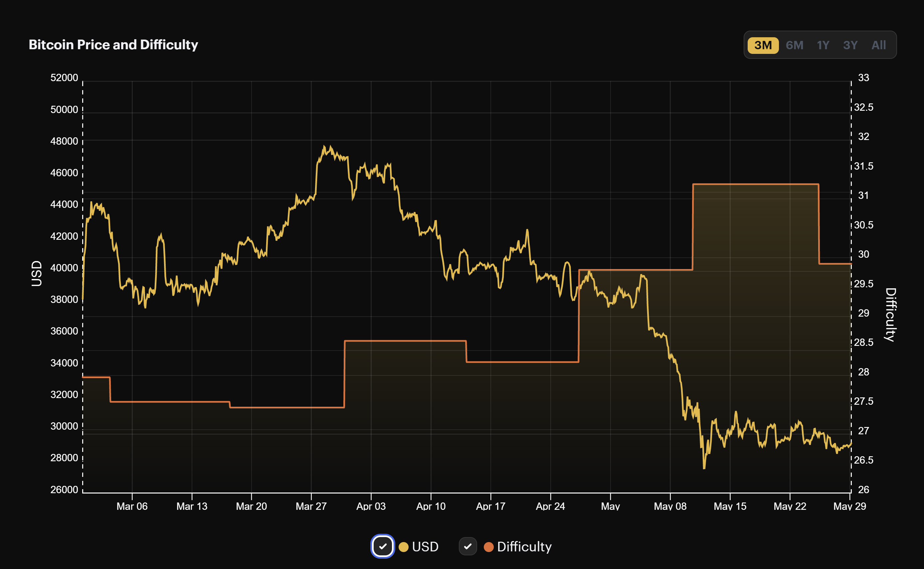Screen dimensions: 924x569
Task: Click the 40000 USD axis value
Action: pos(64,268)
